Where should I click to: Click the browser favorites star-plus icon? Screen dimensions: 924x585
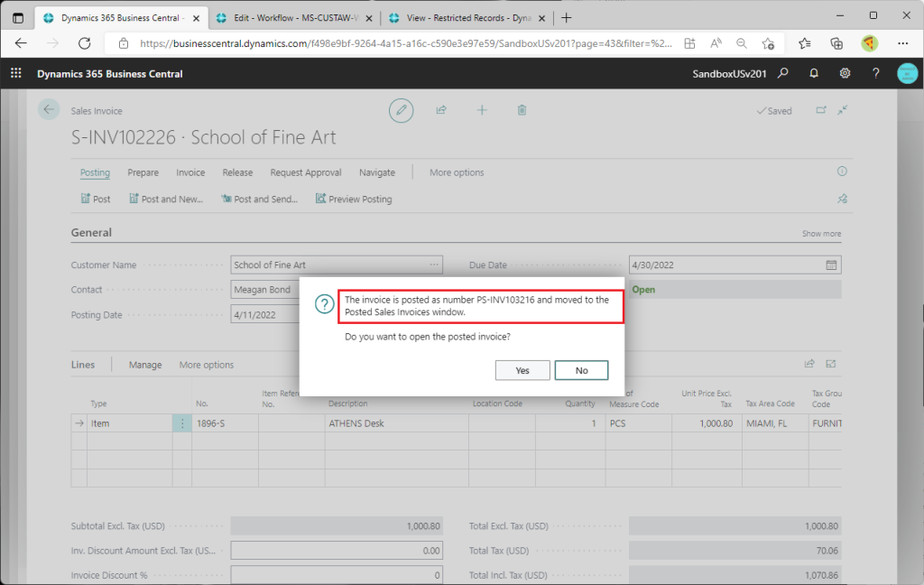[768, 43]
